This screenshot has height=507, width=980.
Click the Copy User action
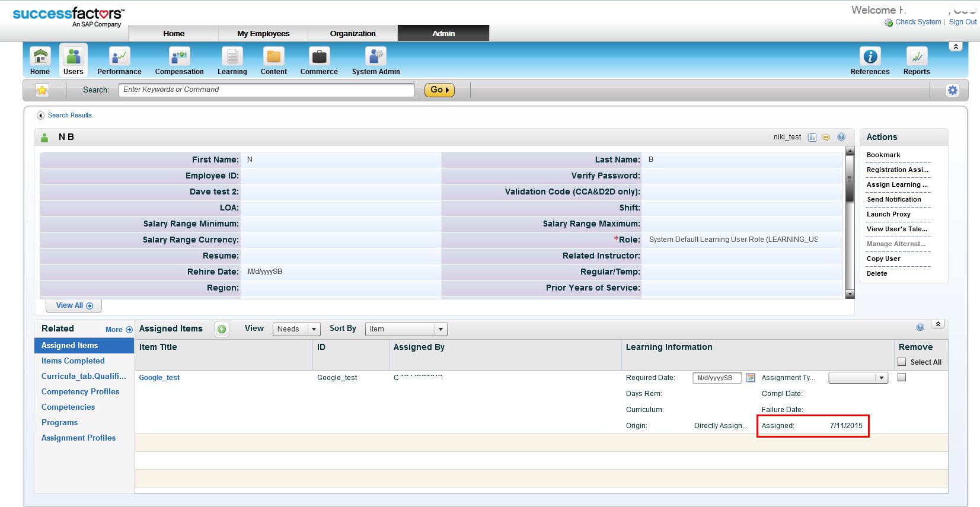(883, 259)
